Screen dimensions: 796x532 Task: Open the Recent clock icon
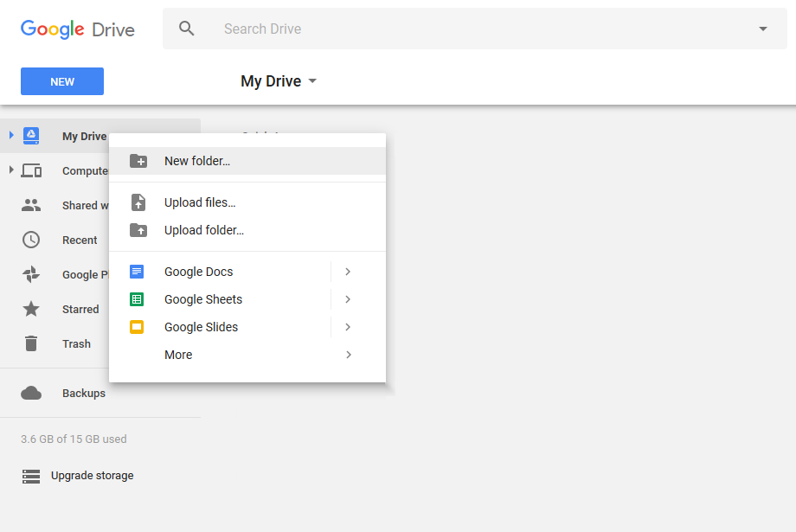click(x=31, y=240)
